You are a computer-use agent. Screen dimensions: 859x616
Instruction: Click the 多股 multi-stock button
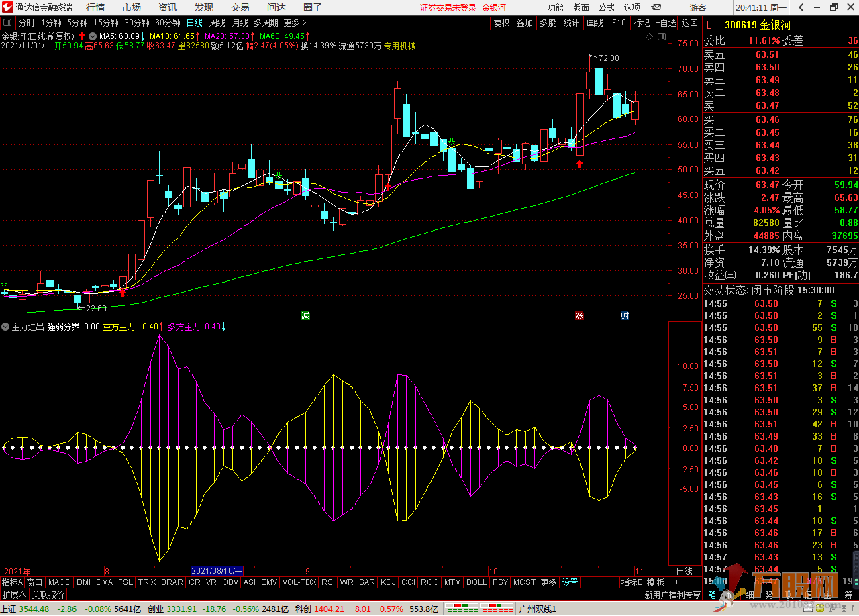(548, 23)
